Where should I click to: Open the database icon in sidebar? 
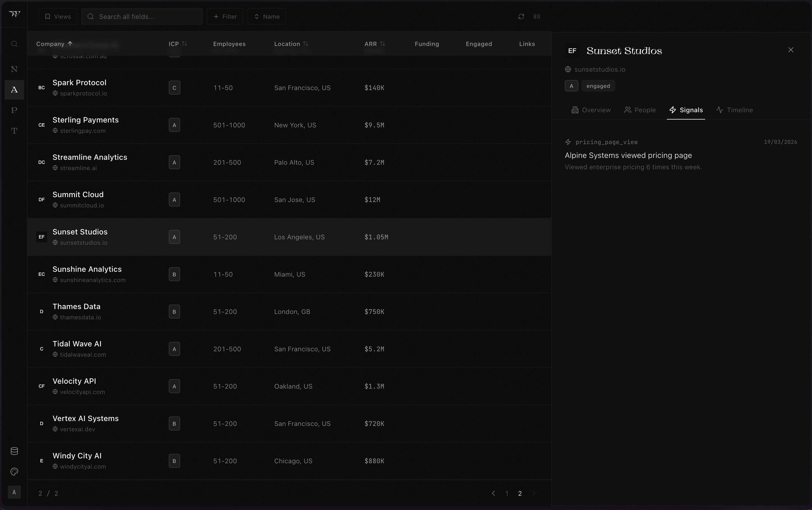click(x=14, y=451)
